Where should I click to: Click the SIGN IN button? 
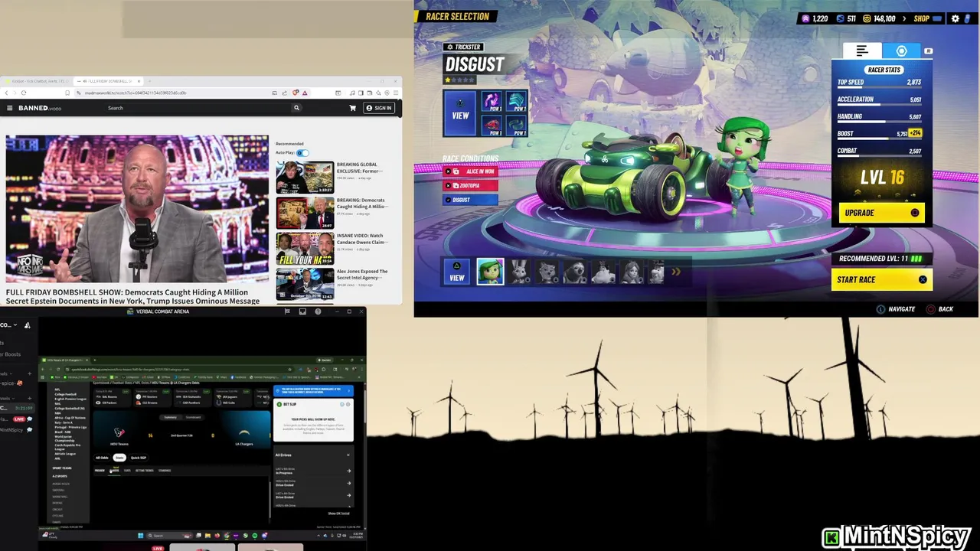tap(379, 108)
